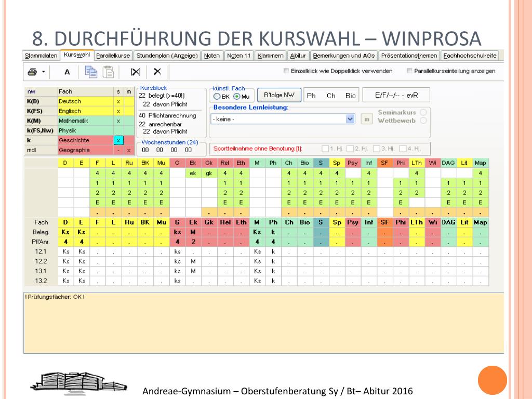Click the red G header swatch
This screenshot has height=399, width=532.
pos(177,163)
